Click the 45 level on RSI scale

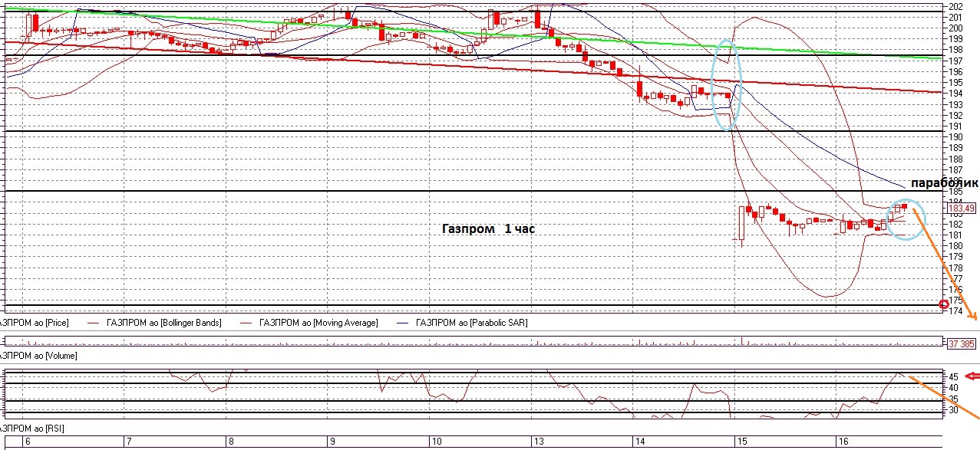click(952, 377)
